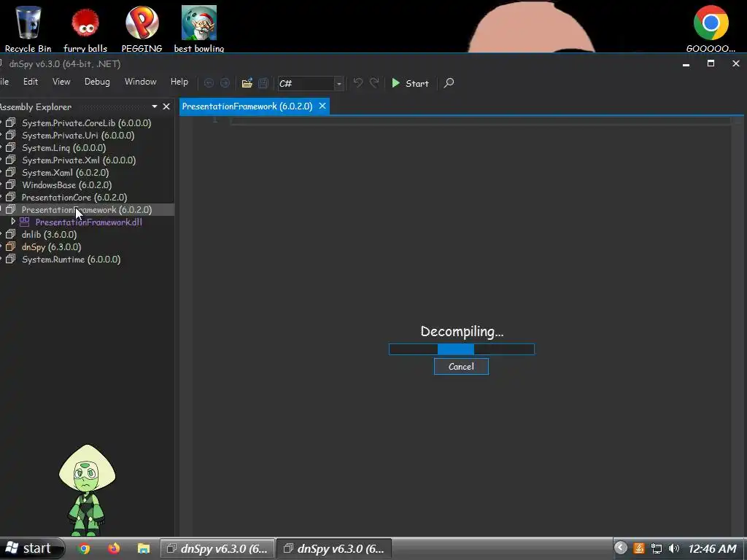Click the navigate forward arrow in toolbar
This screenshot has width=747, height=560.
coord(225,83)
